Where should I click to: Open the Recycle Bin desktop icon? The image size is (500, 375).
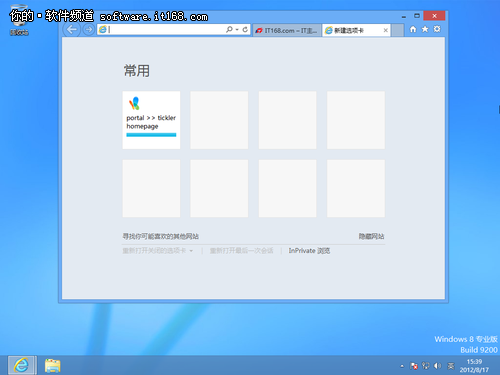pos(19,20)
